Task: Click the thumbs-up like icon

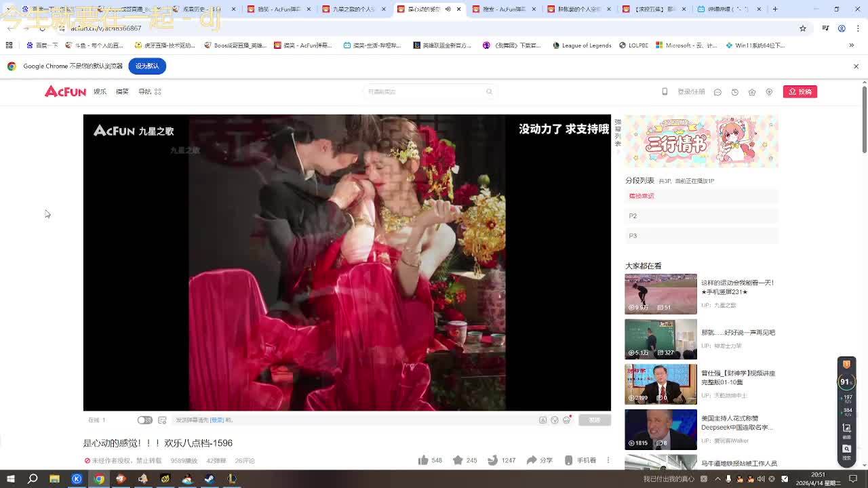Action: pos(423,460)
